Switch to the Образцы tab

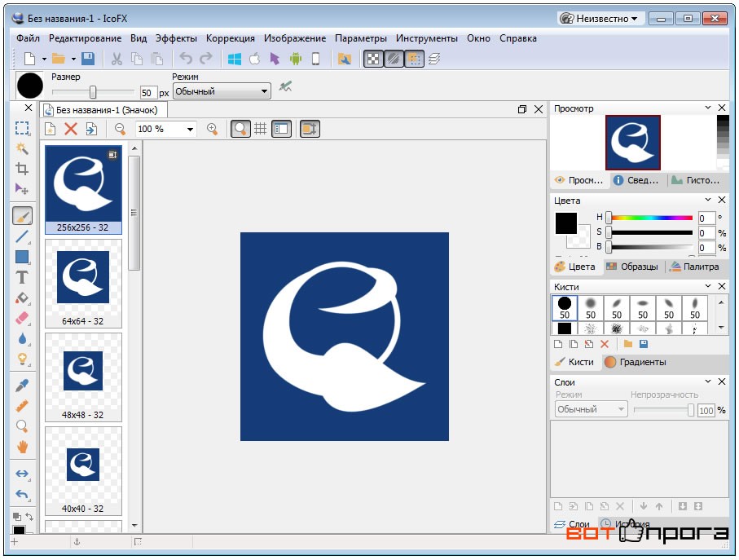click(632, 267)
